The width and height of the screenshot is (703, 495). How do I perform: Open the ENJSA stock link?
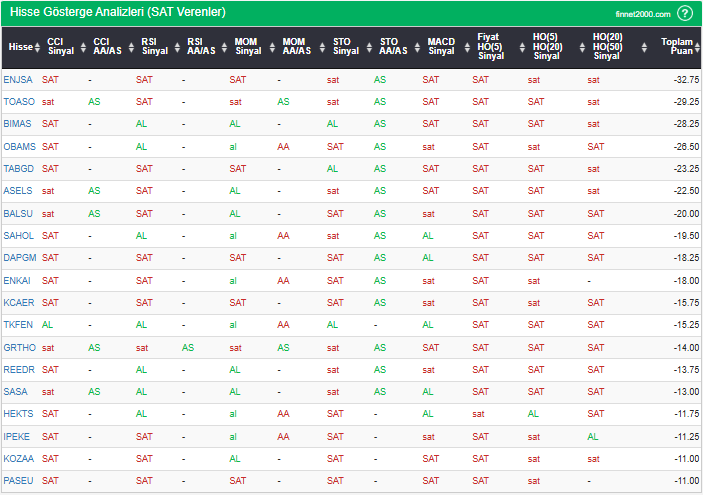(x=18, y=79)
